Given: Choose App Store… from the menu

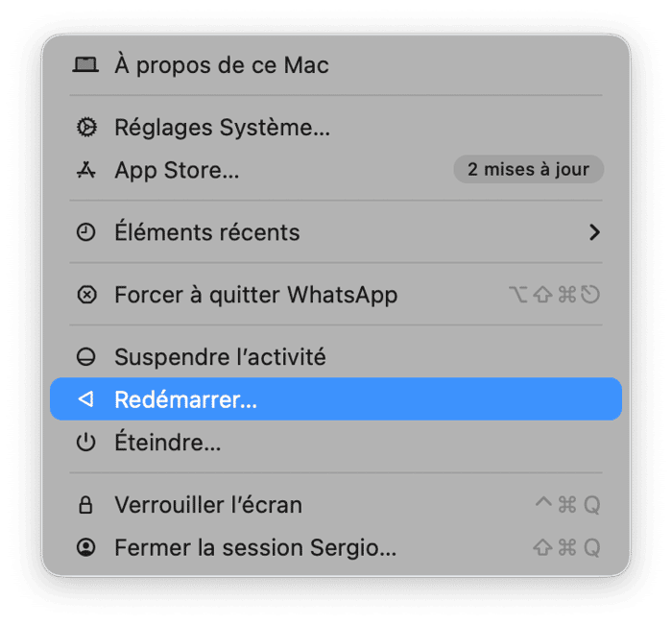Looking at the screenshot, I should point(177,171).
